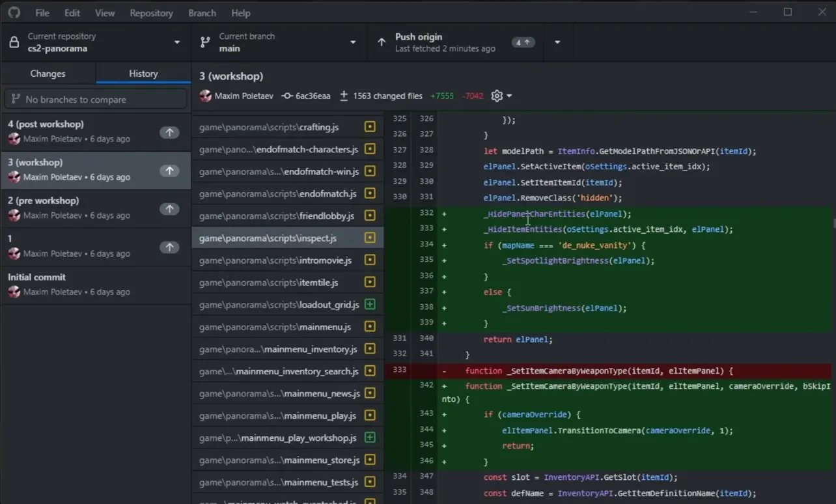Open the Repository menu
The width and height of the screenshot is (836, 504).
click(151, 13)
